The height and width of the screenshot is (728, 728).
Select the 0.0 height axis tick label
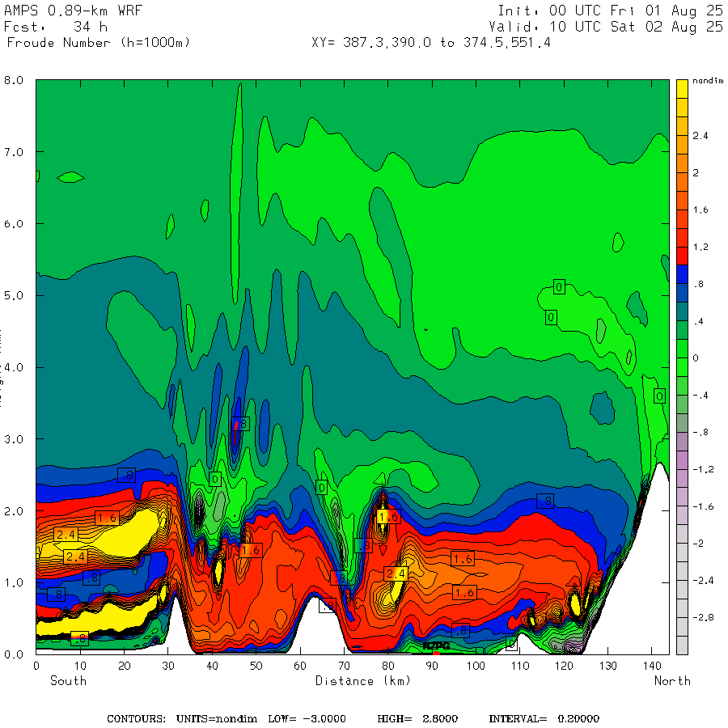pyautogui.click(x=14, y=654)
